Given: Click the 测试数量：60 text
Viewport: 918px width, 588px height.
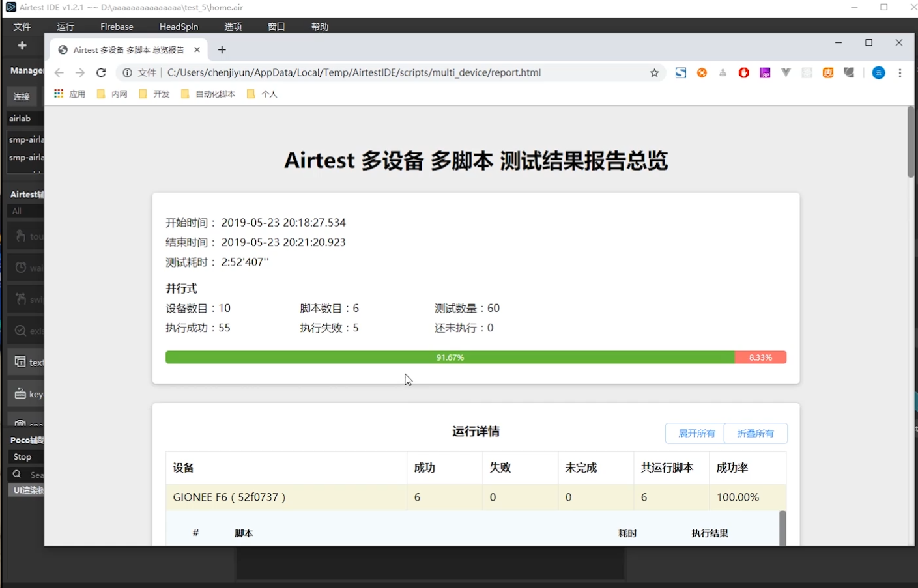Looking at the screenshot, I should tap(467, 308).
